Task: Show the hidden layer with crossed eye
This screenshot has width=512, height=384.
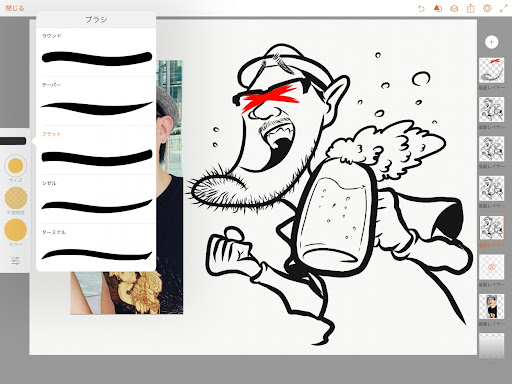Action: click(491, 267)
